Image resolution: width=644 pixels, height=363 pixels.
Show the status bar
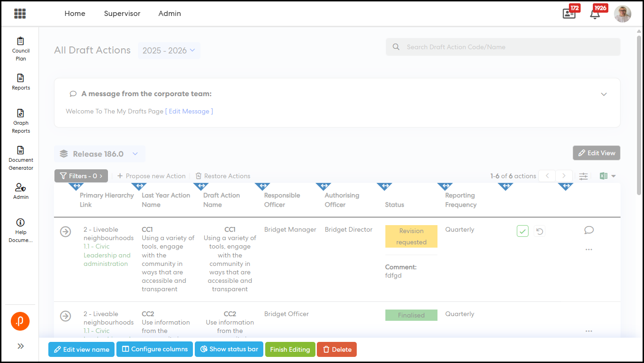click(x=229, y=349)
